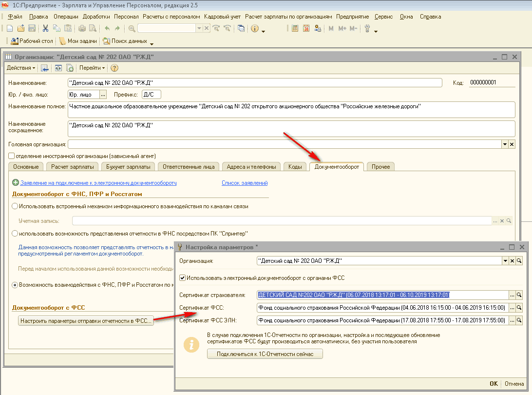Click the Save diskette toolbar icon
This screenshot has height=395, width=532.
pos(32,29)
